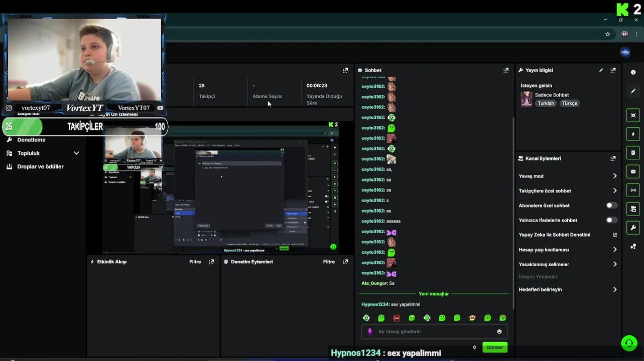This screenshot has width=644, height=361.
Task: Click the Abone Sayısı stat
Action: pos(267,91)
